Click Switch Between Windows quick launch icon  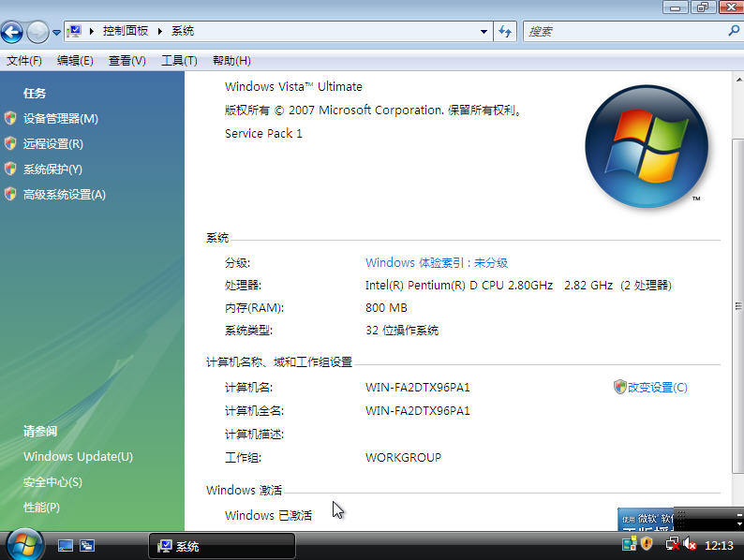pyautogui.click(x=87, y=545)
